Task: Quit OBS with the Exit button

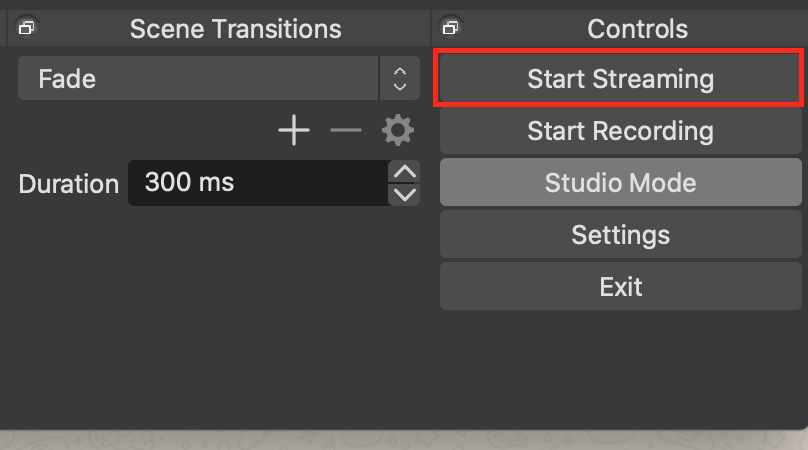Action: (620, 286)
